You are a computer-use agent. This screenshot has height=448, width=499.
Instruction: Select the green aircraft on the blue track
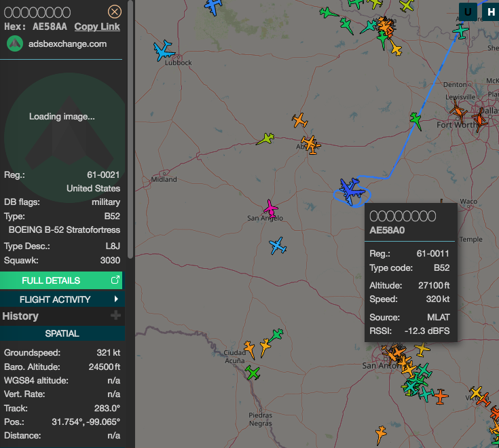point(416,121)
